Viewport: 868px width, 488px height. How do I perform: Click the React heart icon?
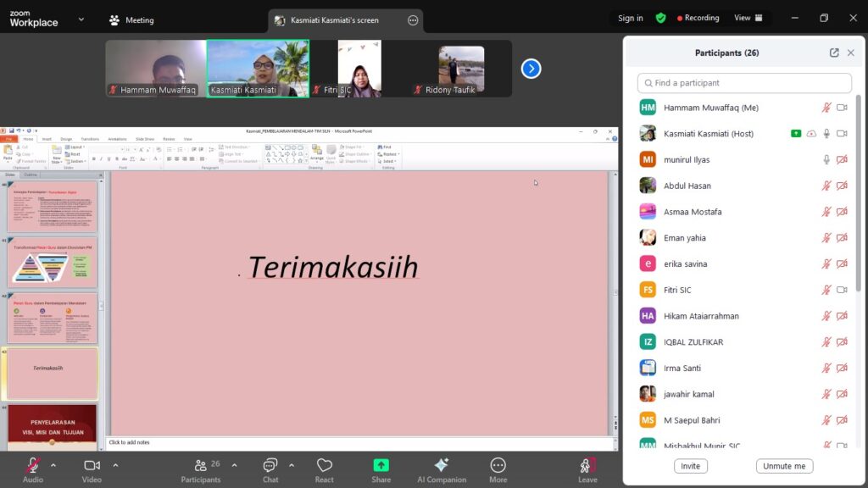pos(324,469)
